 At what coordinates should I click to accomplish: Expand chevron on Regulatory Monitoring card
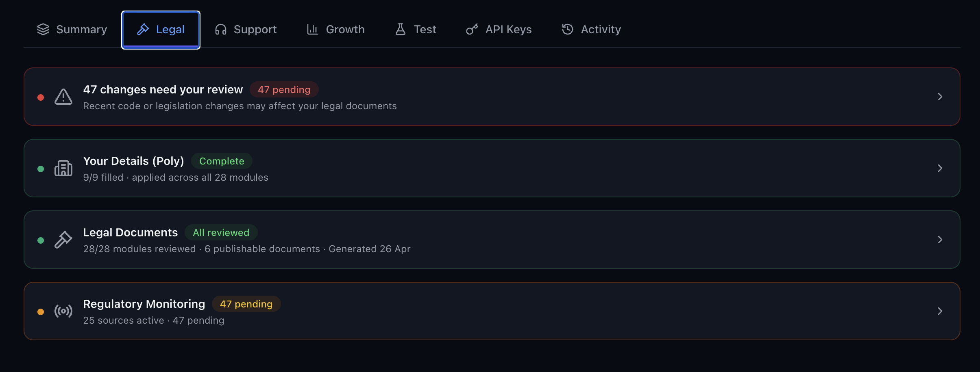pos(940,311)
